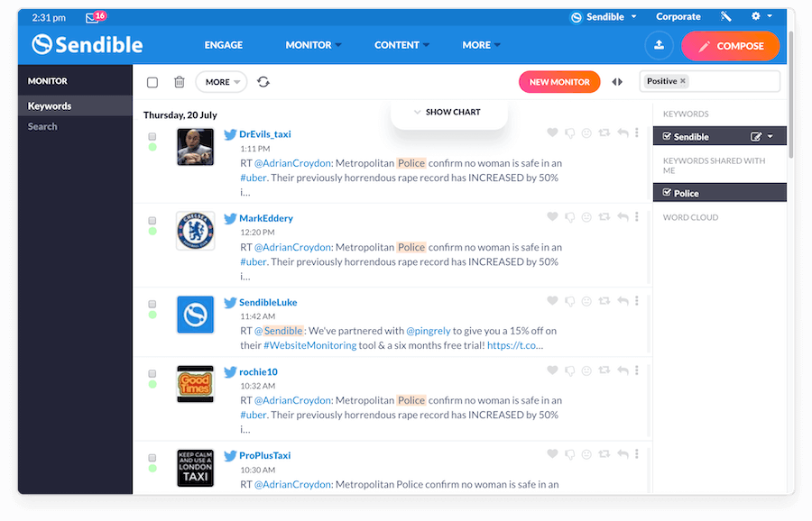The image size is (812, 521).
Task: Open the https://t.co link
Action: tap(515, 345)
